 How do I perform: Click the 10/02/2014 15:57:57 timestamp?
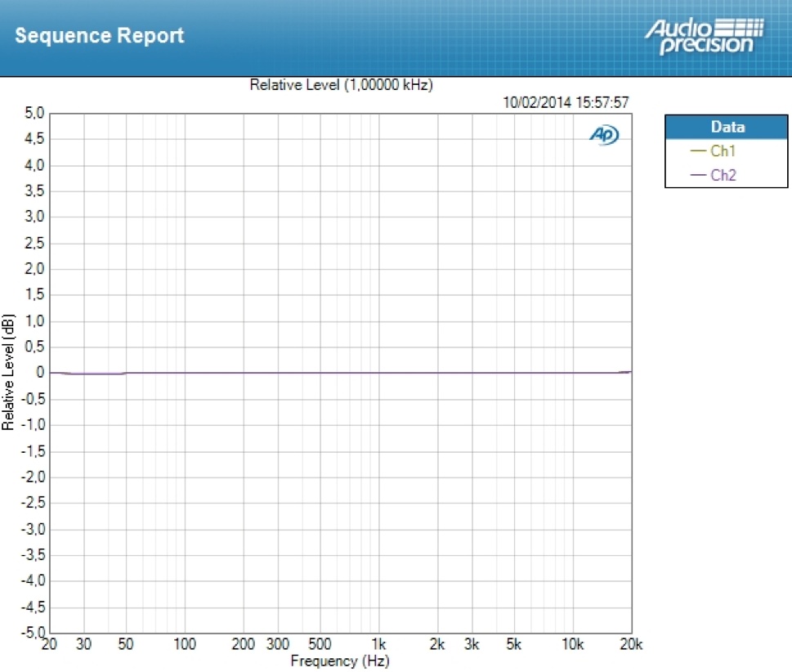[x=566, y=102]
